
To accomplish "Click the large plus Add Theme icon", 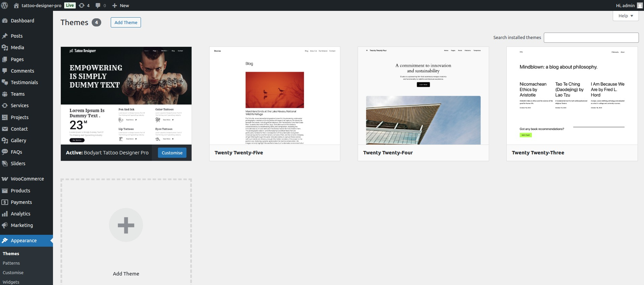I will (x=126, y=225).
